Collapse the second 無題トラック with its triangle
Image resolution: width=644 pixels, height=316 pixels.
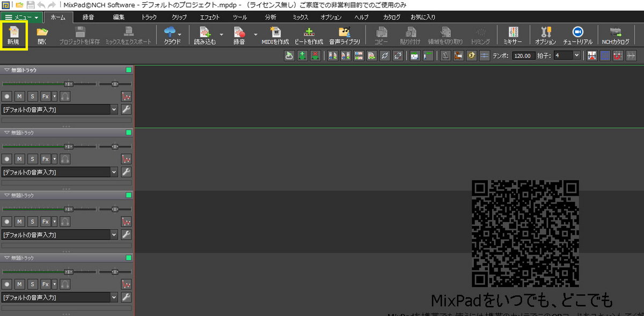(x=6, y=133)
